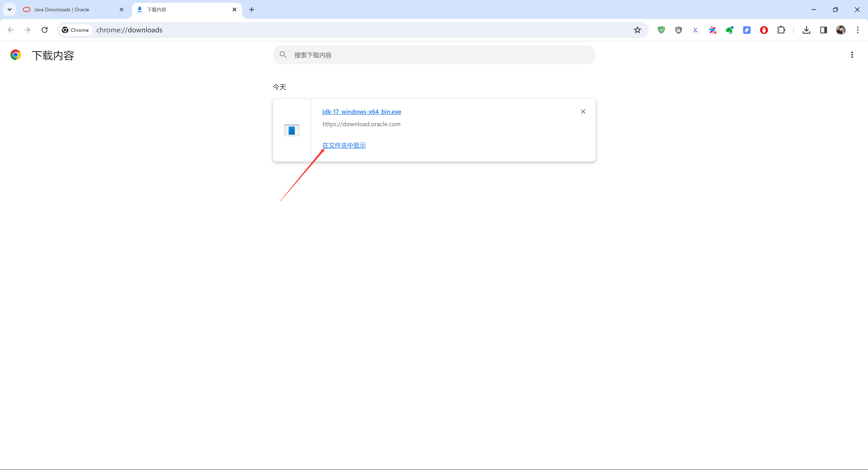Click 在文件夹中显示 to reveal file
The width and height of the screenshot is (868, 470).
(x=344, y=145)
